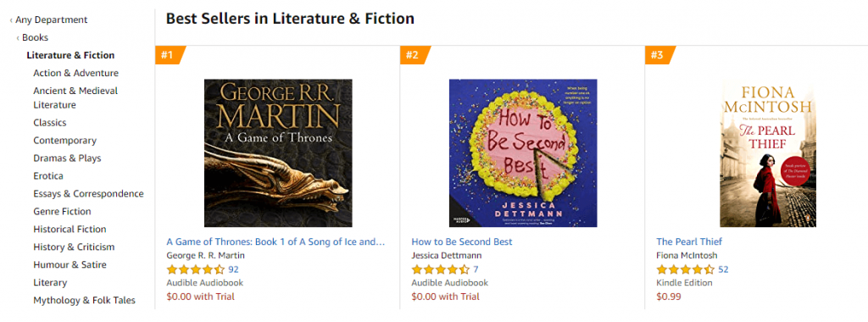Image resolution: width=868 pixels, height=322 pixels.
Task: Open How to Be Second Best cover
Action: (x=522, y=153)
